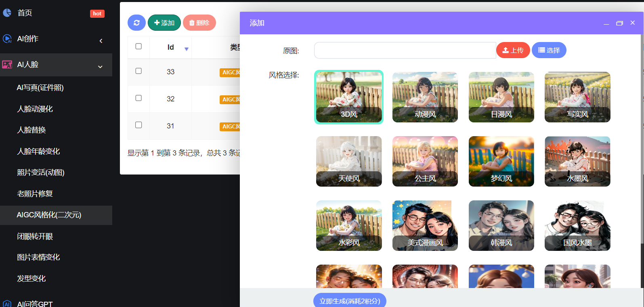Check the row 32 checkbox
The width and height of the screenshot is (644, 307).
point(138,98)
